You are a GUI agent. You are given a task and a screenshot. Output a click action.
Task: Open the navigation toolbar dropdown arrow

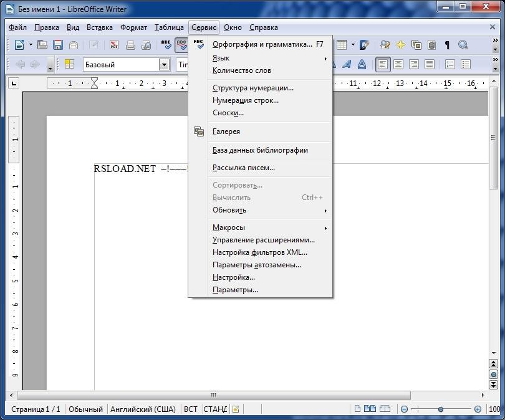(x=50, y=65)
